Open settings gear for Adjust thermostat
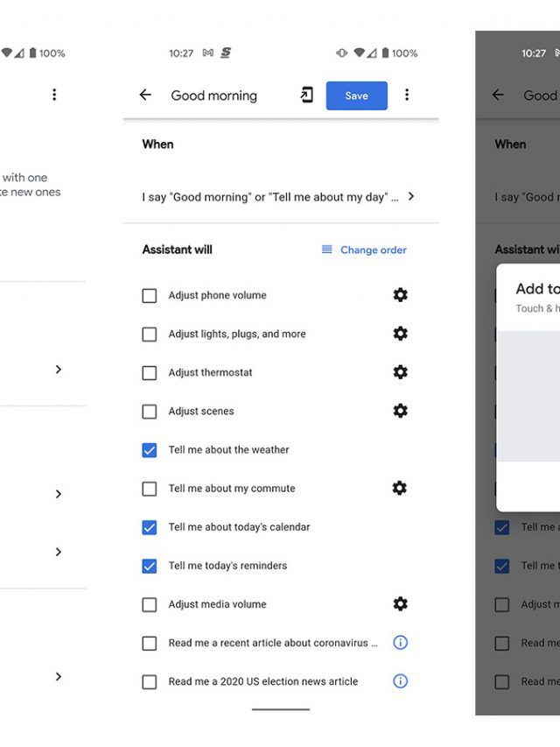560x747 pixels. click(400, 372)
